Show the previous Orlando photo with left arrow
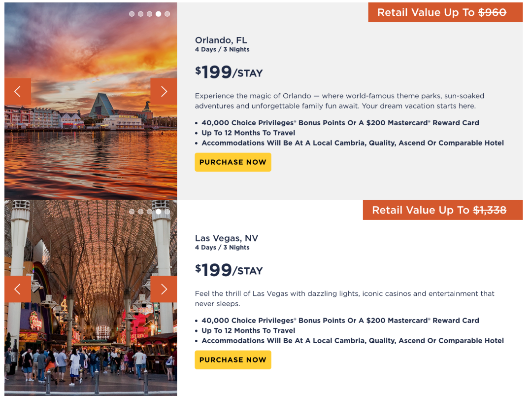Screen dimensions: 532x396 pos(18,91)
